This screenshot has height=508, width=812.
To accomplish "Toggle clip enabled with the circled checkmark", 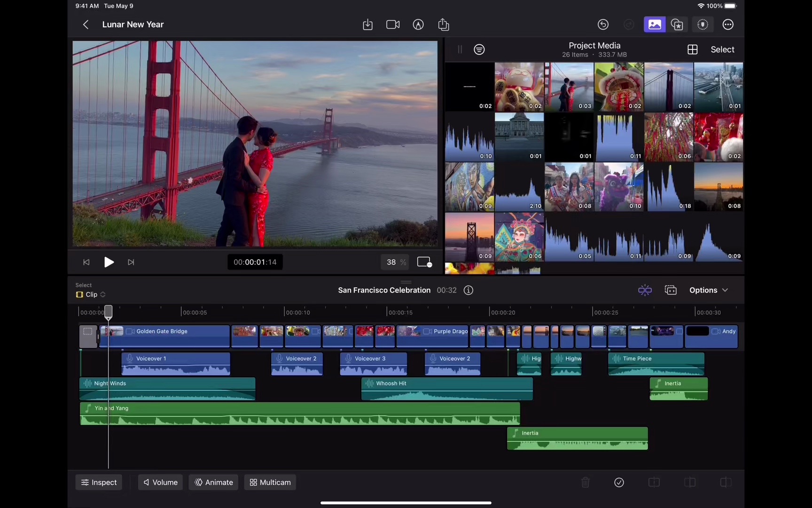I will pos(619,482).
